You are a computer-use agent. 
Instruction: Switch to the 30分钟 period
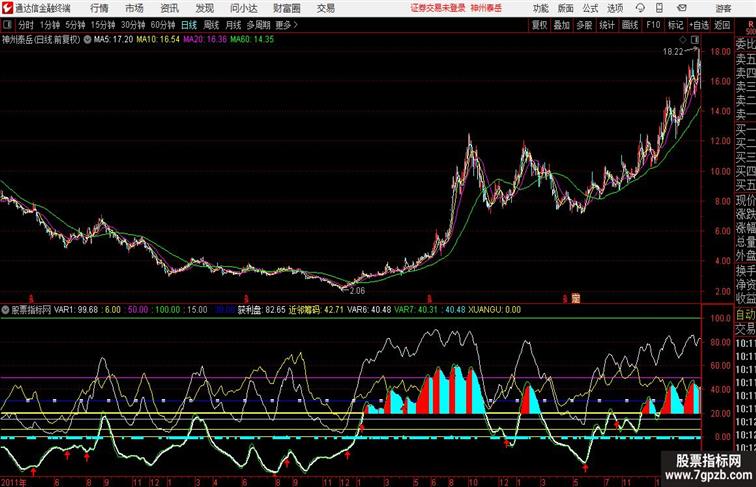pos(133,25)
